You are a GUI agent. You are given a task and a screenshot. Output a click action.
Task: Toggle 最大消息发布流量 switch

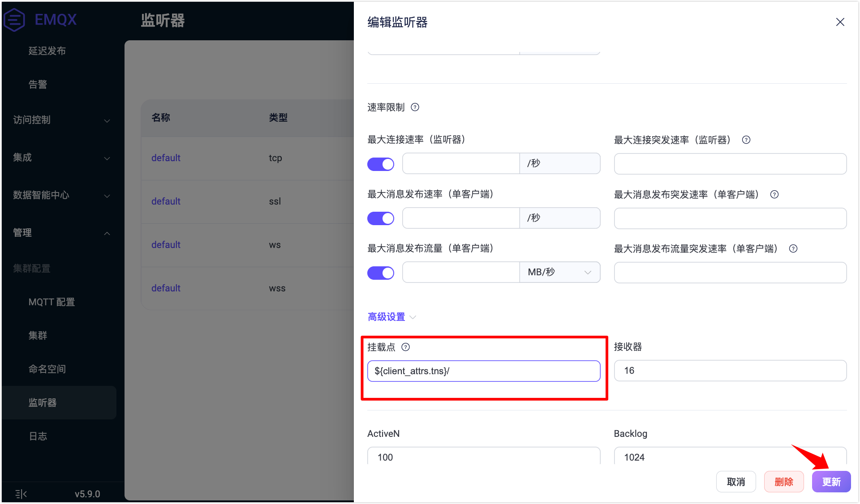tap(381, 273)
